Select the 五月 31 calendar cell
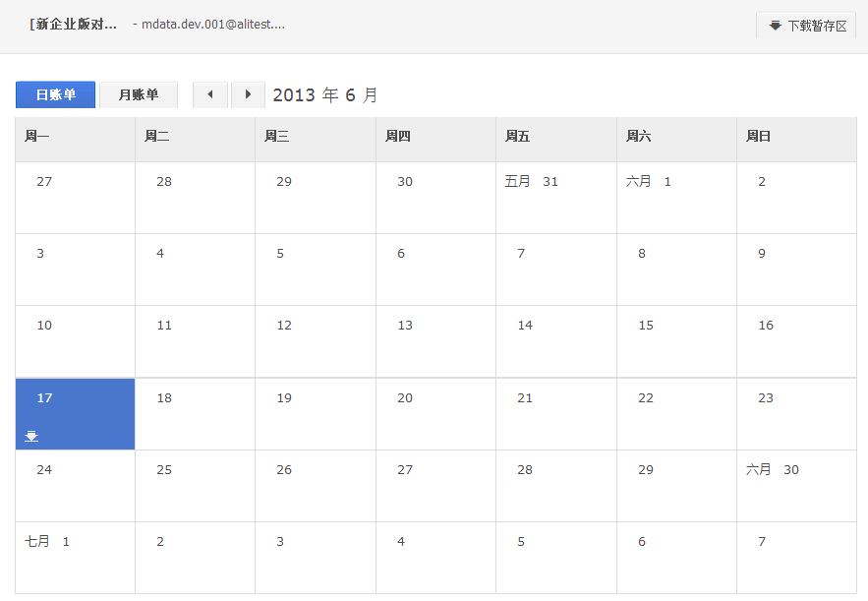The height and width of the screenshot is (601, 868). [556, 198]
